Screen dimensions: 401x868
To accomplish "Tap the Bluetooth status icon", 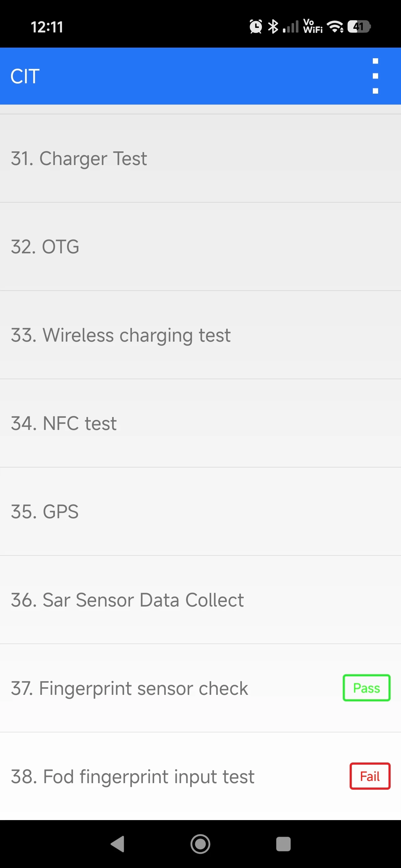I will coord(273,27).
